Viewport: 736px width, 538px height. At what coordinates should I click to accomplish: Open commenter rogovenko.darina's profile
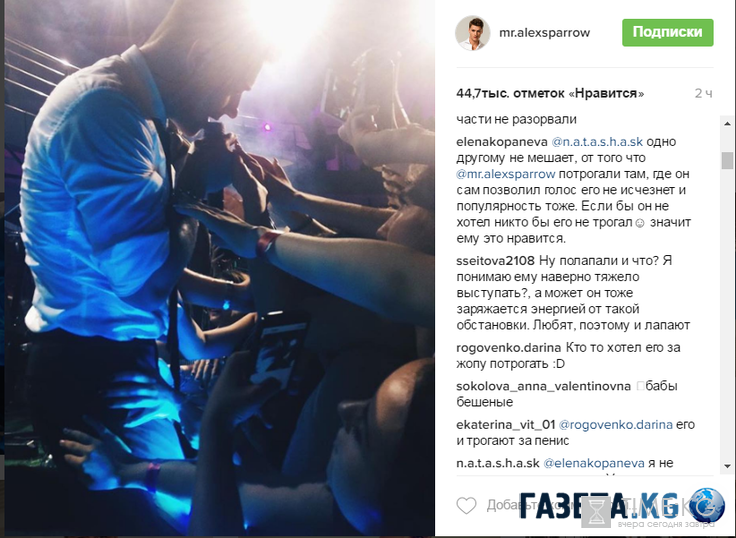[x=508, y=348]
